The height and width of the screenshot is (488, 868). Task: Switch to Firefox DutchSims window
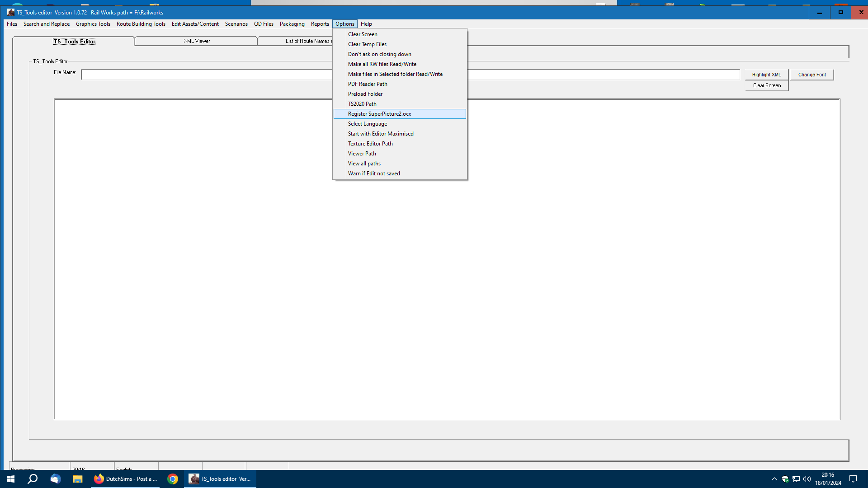(125, 479)
